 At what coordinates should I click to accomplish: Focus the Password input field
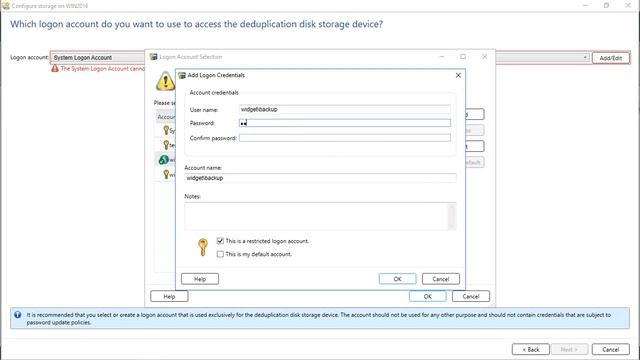(344, 123)
